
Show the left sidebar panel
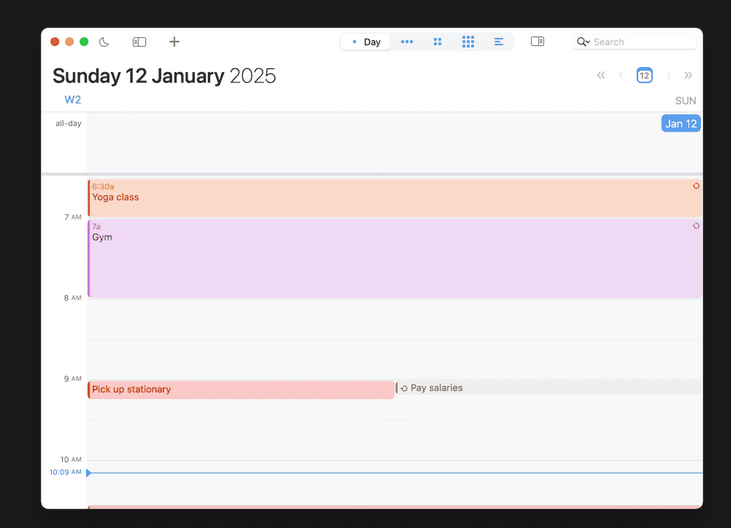139,42
